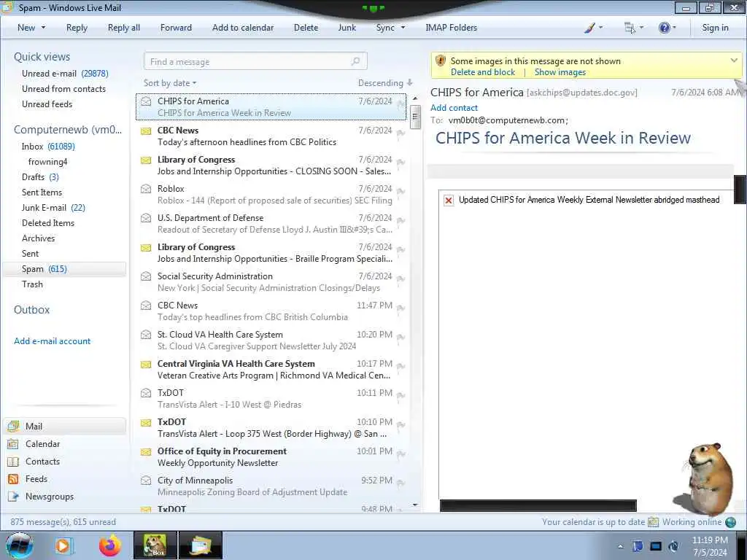Viewport: 747px width, 560px height.
Task: Toggle Descending sort order
Action: [x=385, y=83]
